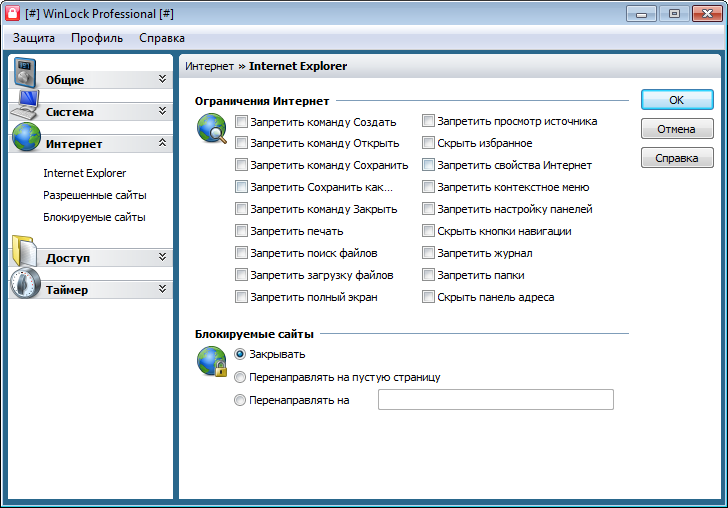
Task: Toggle Запретить настройку панелей checkbox
Action: click(428, 208)
